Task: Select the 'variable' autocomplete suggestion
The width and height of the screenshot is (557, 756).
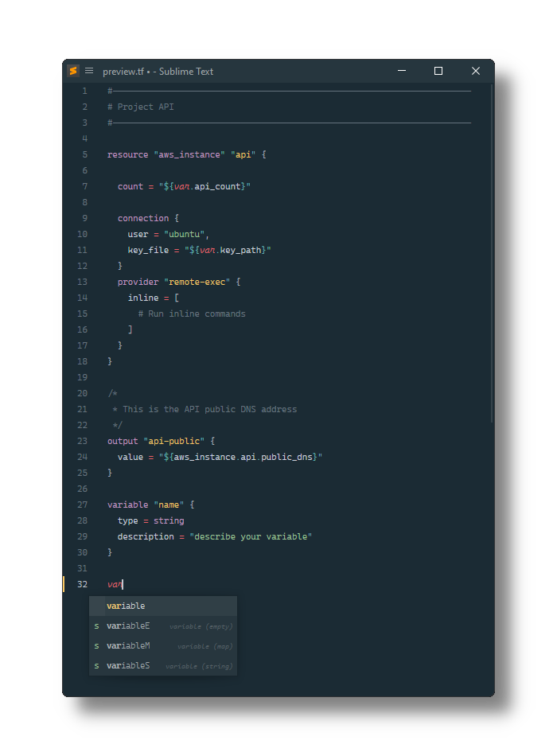Action: [163, 606]
